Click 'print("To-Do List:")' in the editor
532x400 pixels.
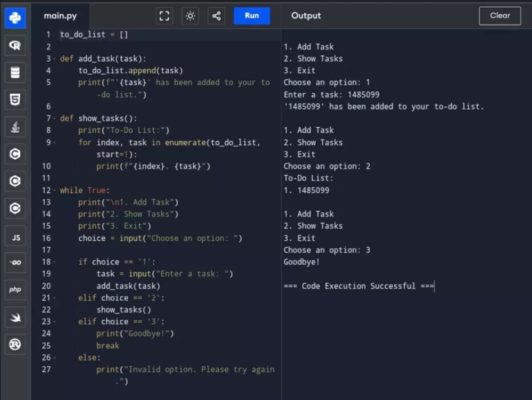coord(123,130)
